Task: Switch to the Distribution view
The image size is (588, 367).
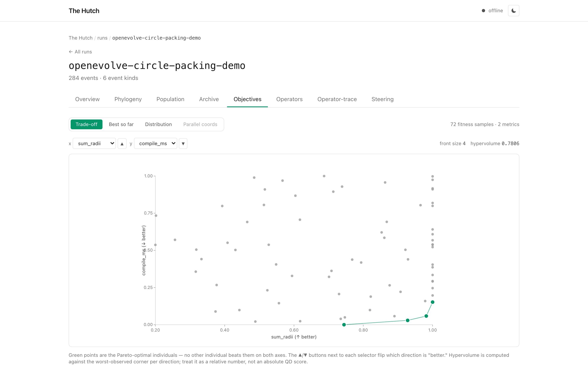Action: (x=158, y=124)
